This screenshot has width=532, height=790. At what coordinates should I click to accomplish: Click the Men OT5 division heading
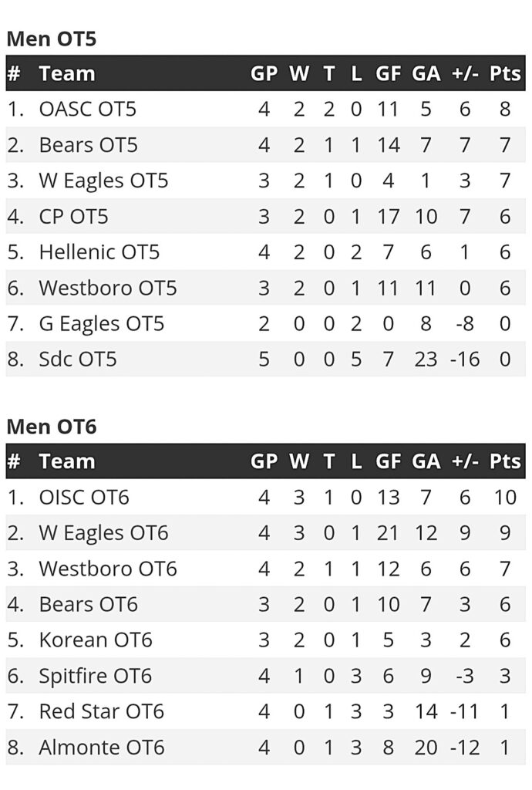52,39
